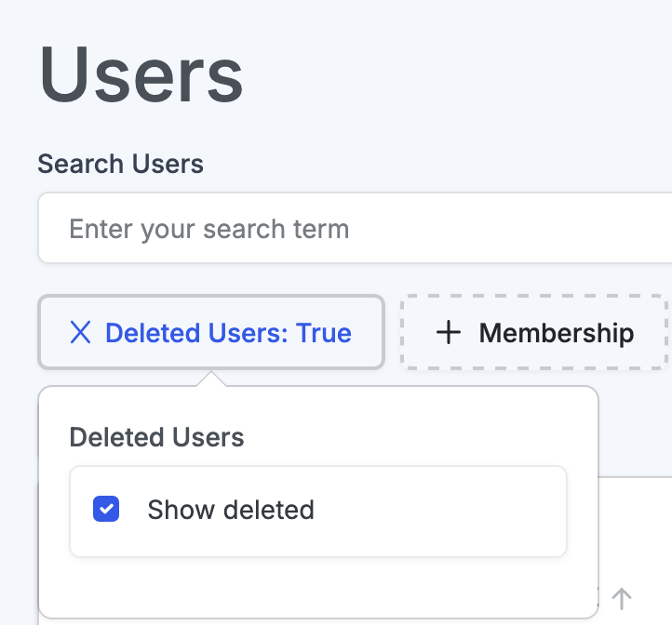
Task: Click the "True" value in the filter chip
Action: pos(324,333)
